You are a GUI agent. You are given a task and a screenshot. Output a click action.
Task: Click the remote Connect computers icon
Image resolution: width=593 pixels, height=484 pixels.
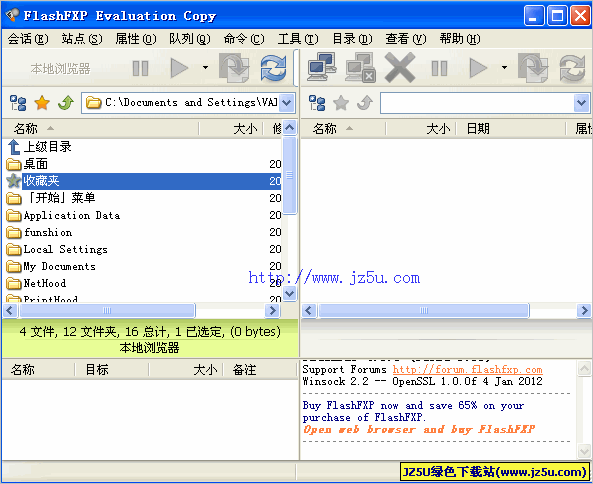click(x=322, y=67)
